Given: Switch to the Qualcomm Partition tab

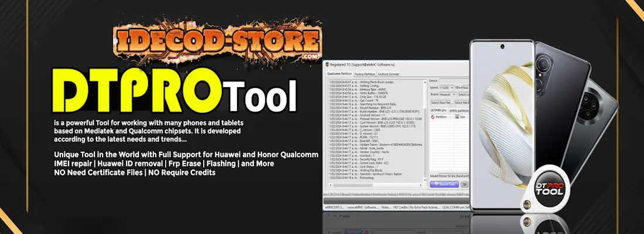Looking at the screenshot, I should point(340,74).
